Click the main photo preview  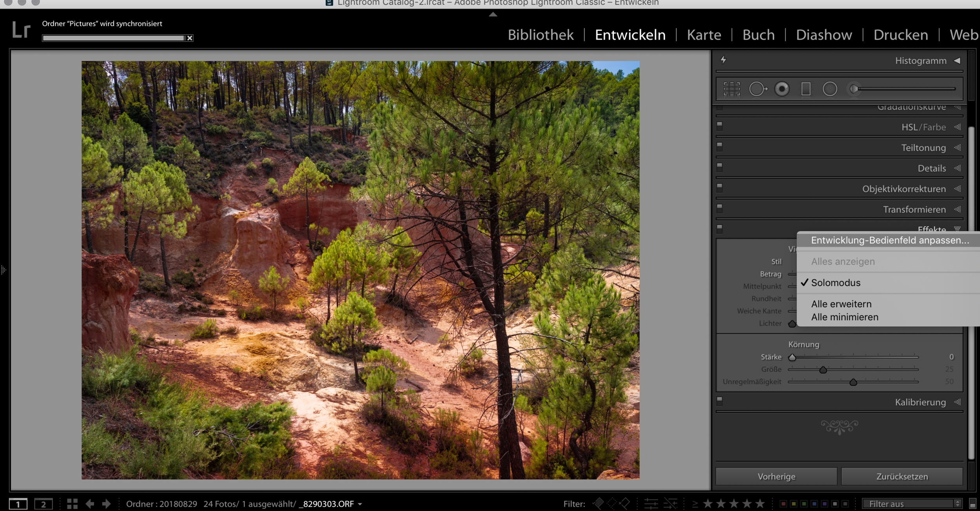click(360, 270)
